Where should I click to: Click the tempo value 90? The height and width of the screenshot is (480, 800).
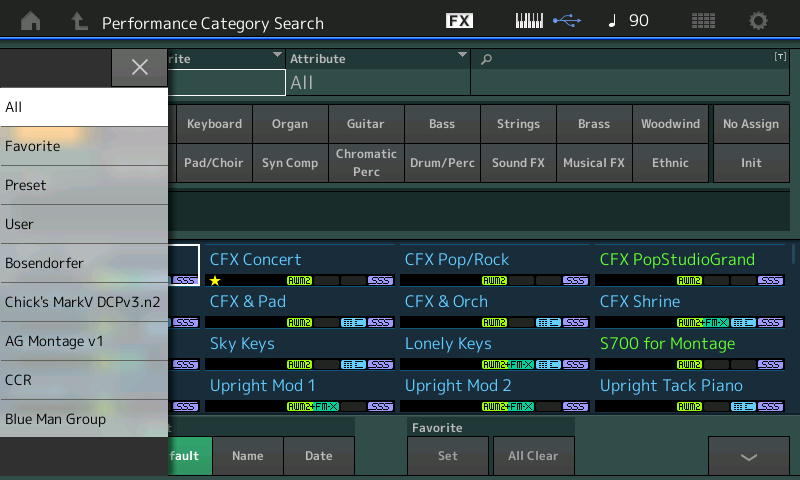(x=639, y=21)
